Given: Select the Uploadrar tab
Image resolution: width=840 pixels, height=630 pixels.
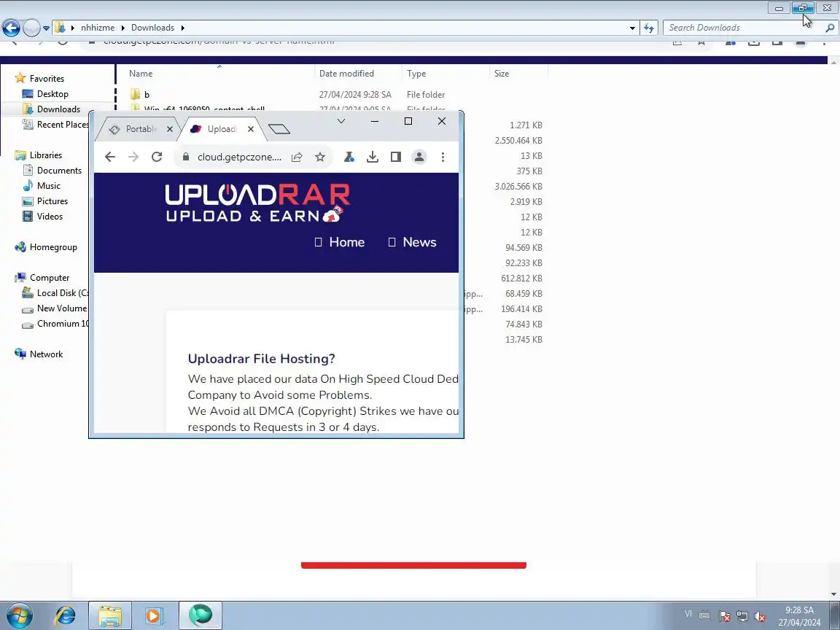Looking at the screenshot, I should click(221, 129).
